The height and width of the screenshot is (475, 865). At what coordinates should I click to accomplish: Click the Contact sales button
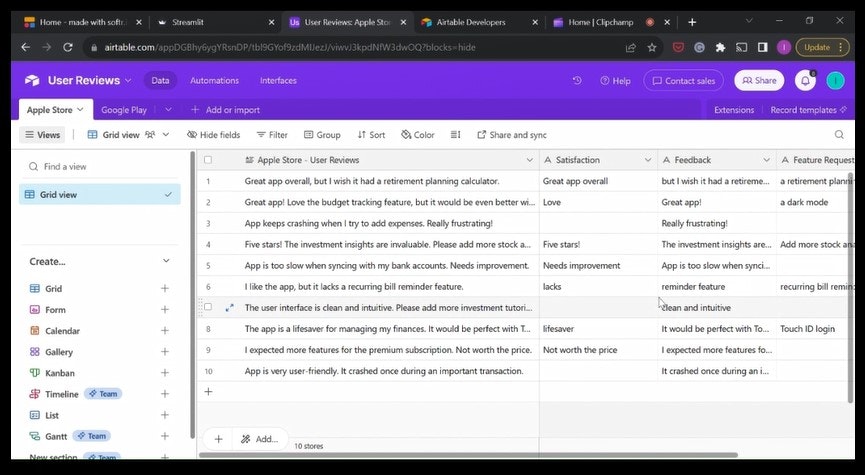684,81
